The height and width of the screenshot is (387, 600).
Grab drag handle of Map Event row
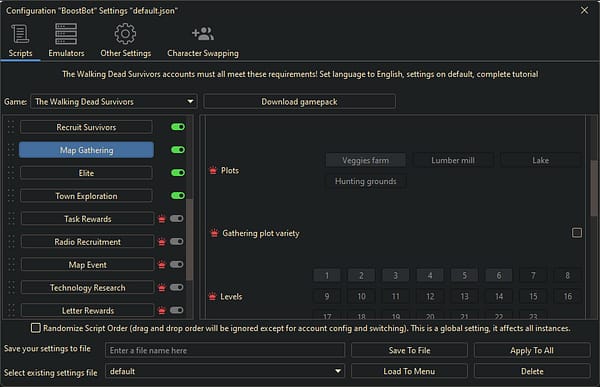pyautogui.click(x=11, y=265)
